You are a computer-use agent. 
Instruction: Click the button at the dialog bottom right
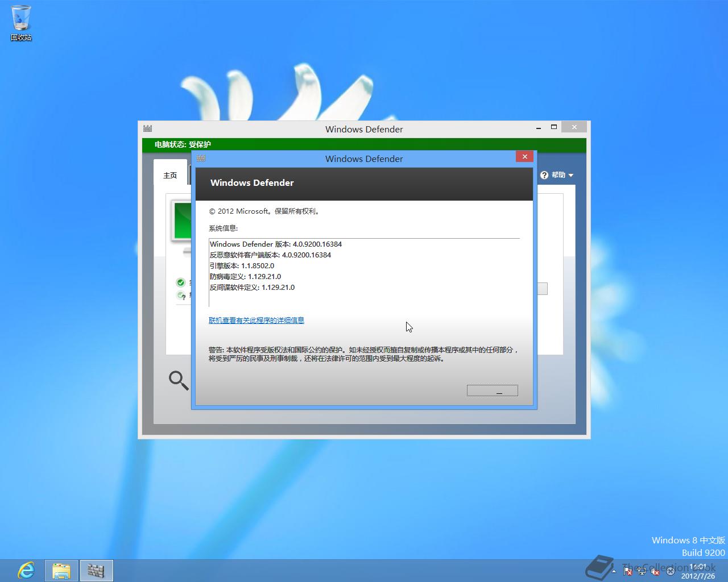point(493,390)
